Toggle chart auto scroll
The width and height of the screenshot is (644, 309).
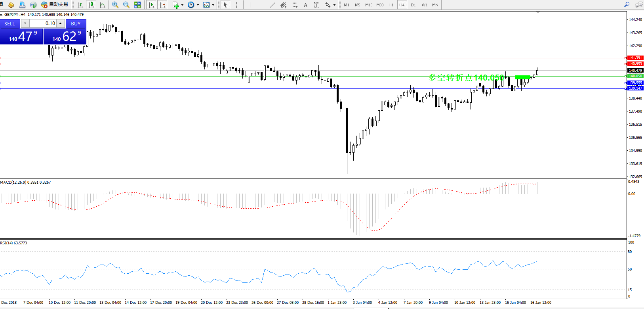click(151, 5)
